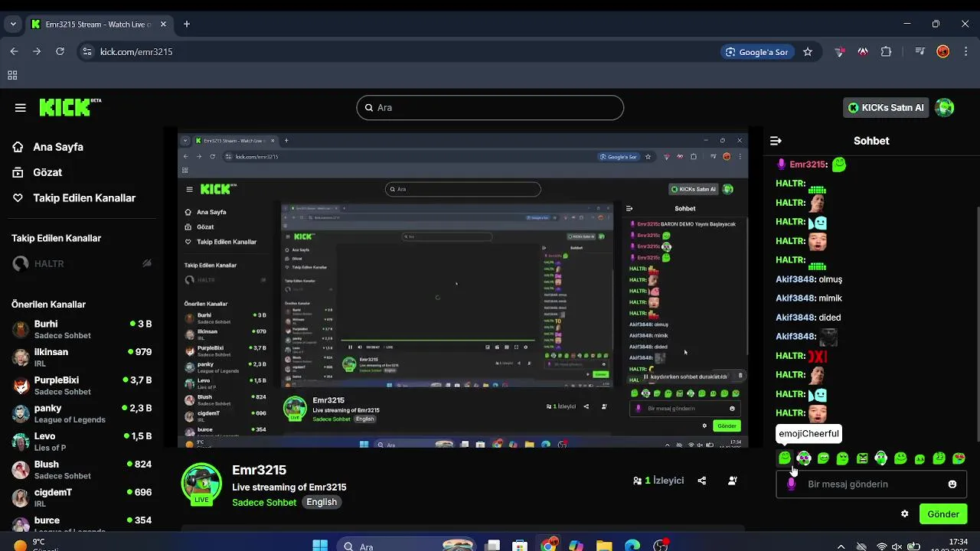Close the Emr3215 Stream tab

click(x=163, y=24)
